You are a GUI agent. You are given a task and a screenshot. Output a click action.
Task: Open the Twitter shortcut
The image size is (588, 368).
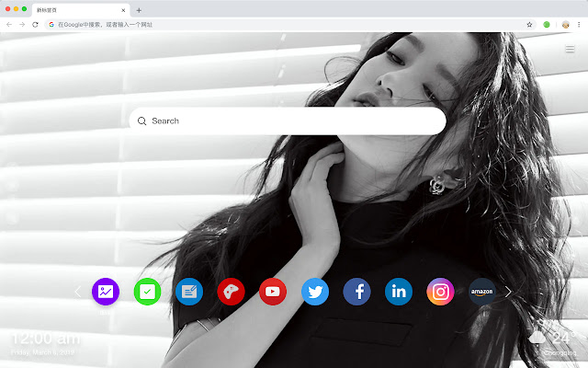[315, 292]
